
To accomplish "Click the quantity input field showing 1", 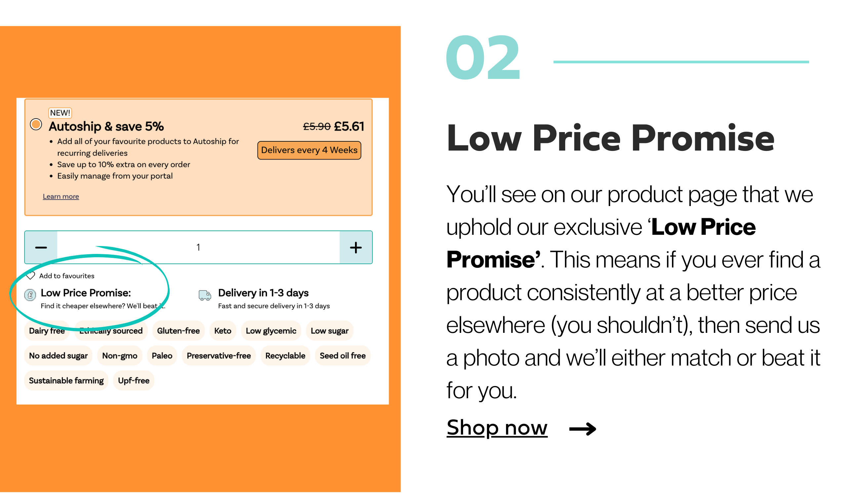I will tap(198, 248).
